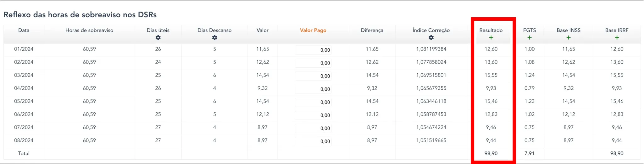
Task: Click the Data column header
Action: tap(24, 30)
